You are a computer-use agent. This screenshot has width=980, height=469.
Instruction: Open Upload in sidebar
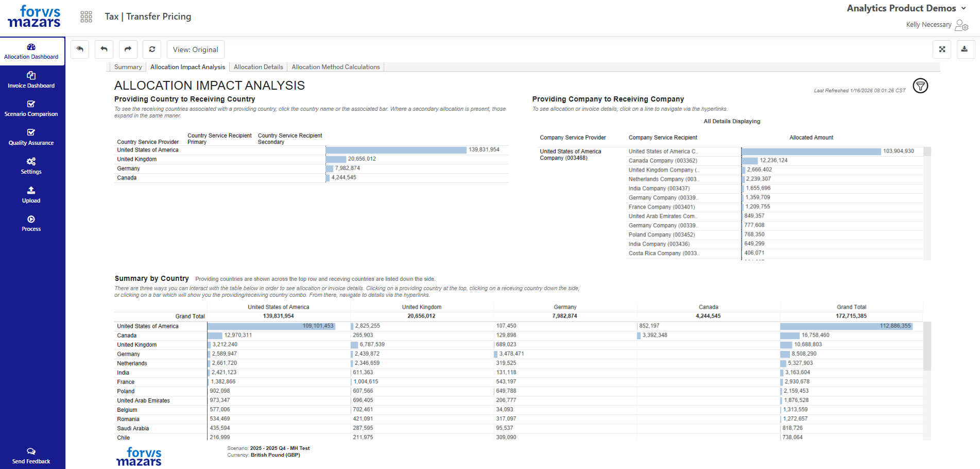coord(31,195)
